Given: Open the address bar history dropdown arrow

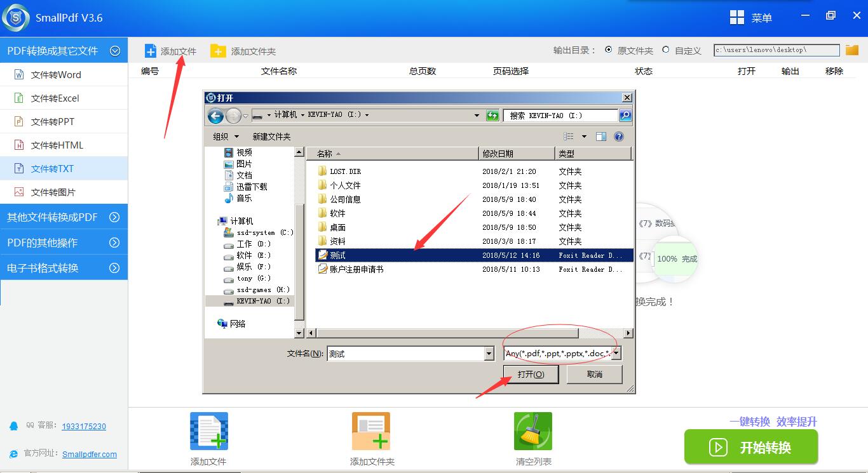Looking at the screenshot, I should click(x=477, y=116).
